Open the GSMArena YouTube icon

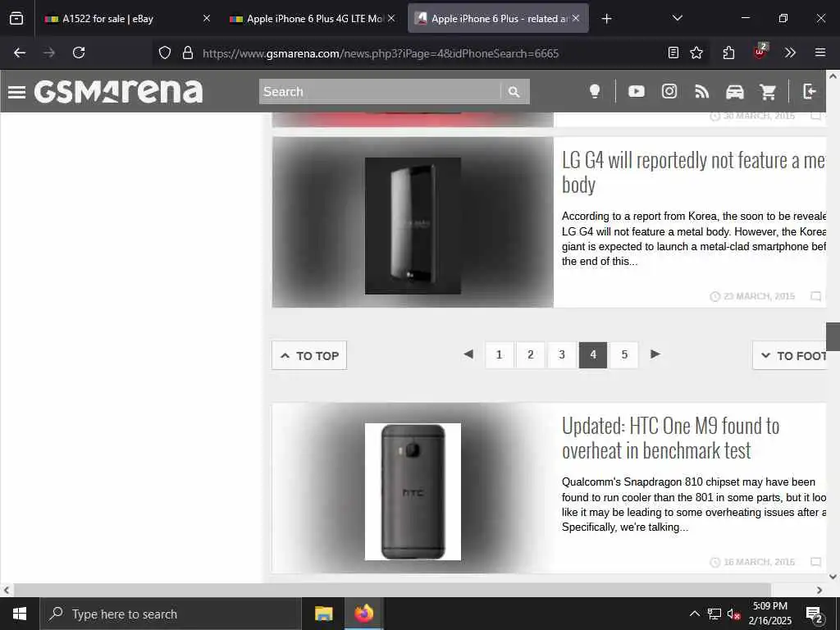tap(637, 92)
